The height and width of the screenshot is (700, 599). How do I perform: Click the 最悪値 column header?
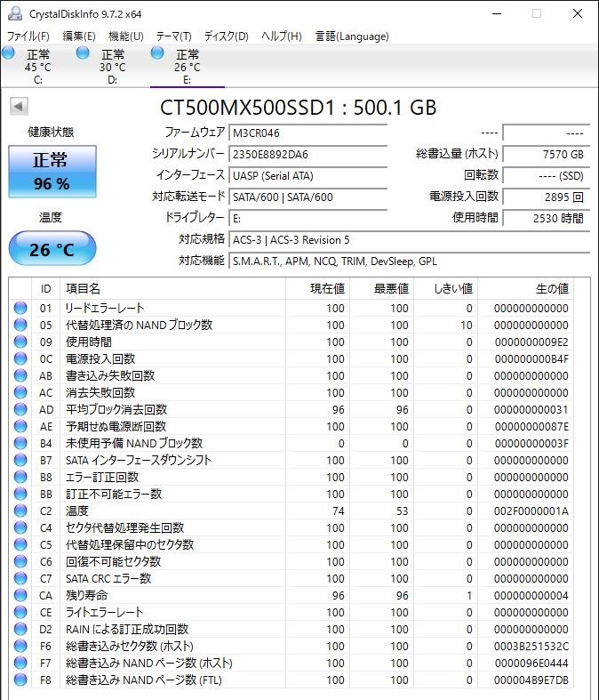(x=382, y=289)
